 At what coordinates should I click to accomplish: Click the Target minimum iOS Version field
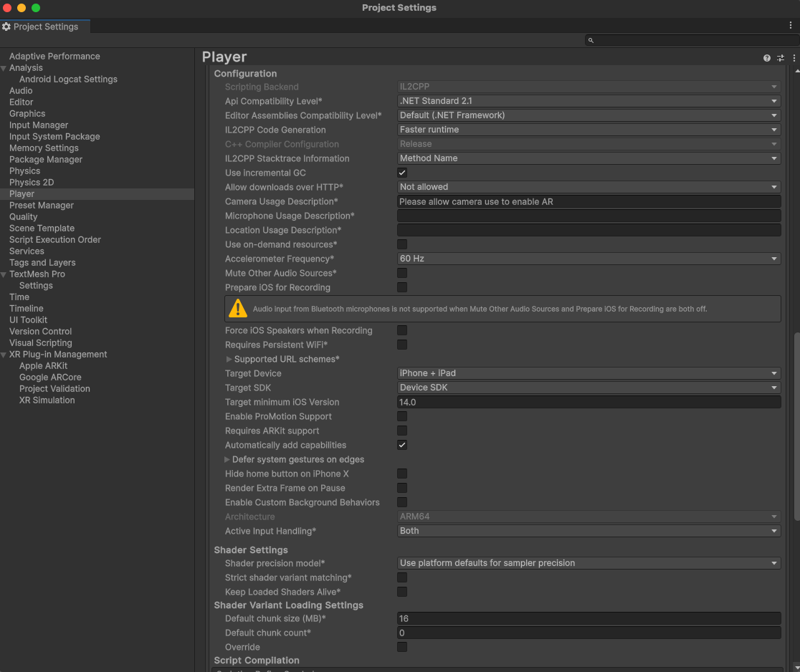(x=589, y=402)
